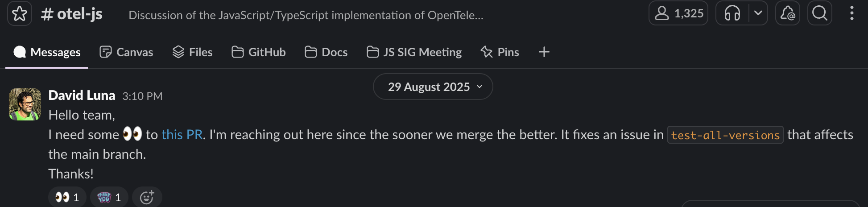Add a new tab with plus icon
This screenshot has height=207, width=868.
coord(544,52)
